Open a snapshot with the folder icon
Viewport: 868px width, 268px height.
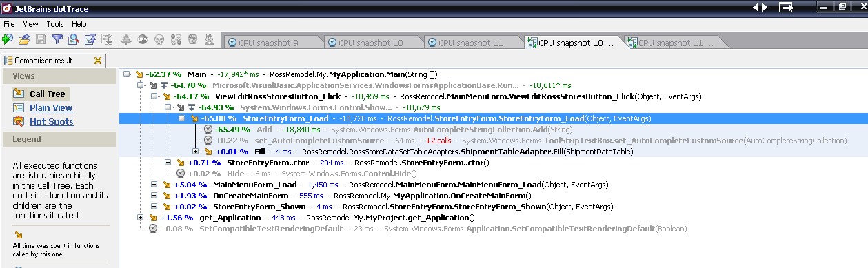tap(23, 39)
